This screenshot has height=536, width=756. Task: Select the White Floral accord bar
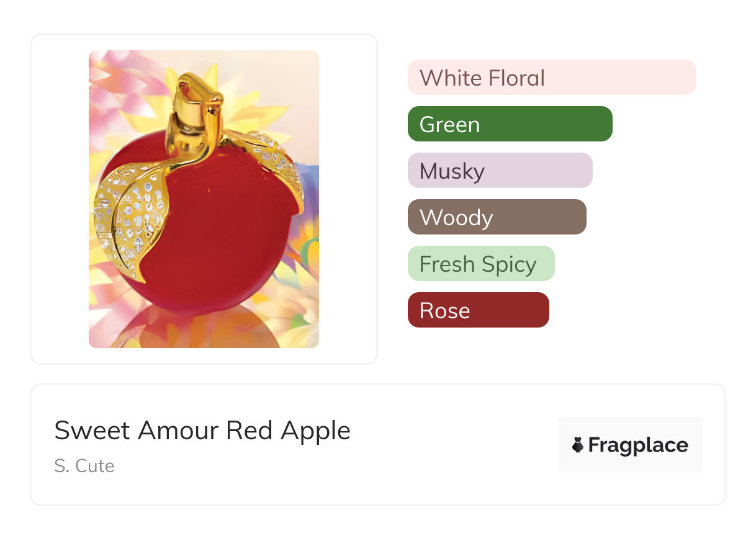point(551,78)
